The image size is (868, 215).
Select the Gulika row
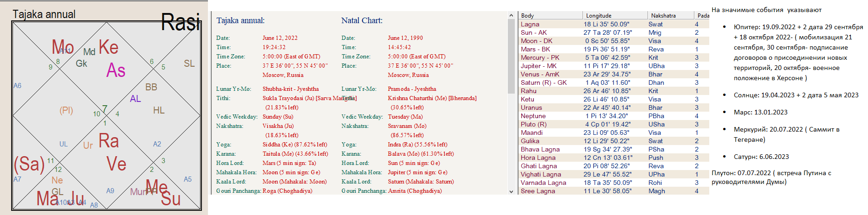coord(614,141)
